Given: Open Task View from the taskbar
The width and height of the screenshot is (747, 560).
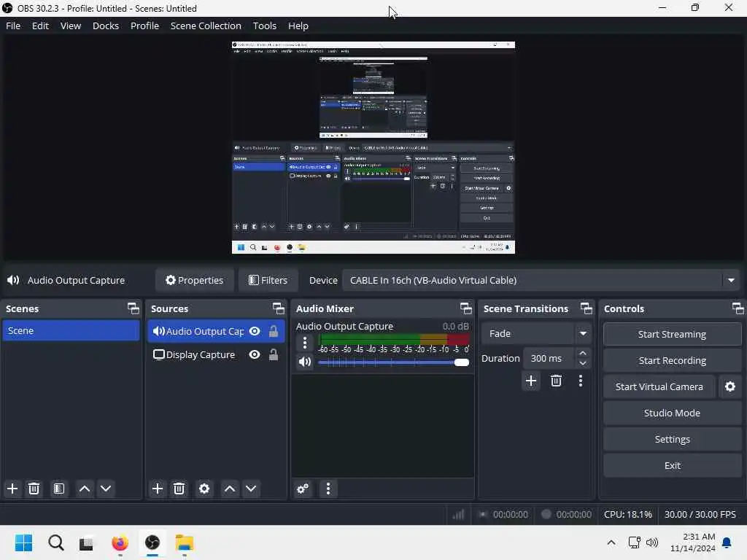Looking at the screenshot, I should 86,543.
